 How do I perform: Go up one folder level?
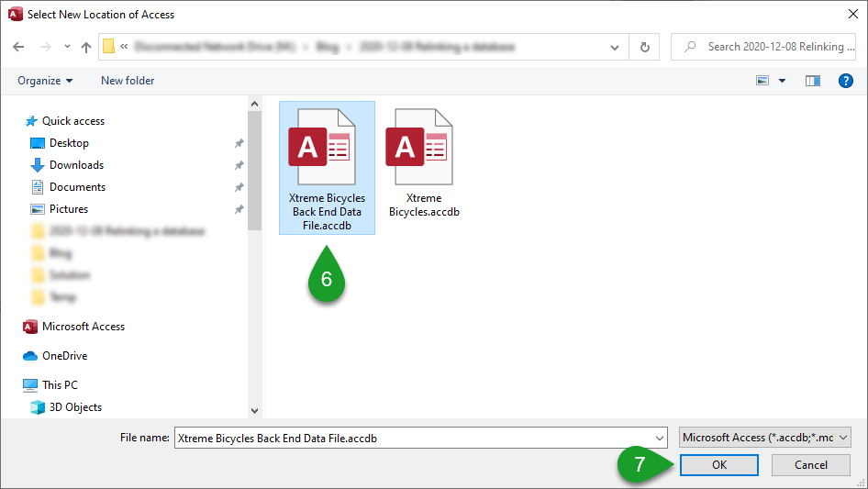(86, 47)
